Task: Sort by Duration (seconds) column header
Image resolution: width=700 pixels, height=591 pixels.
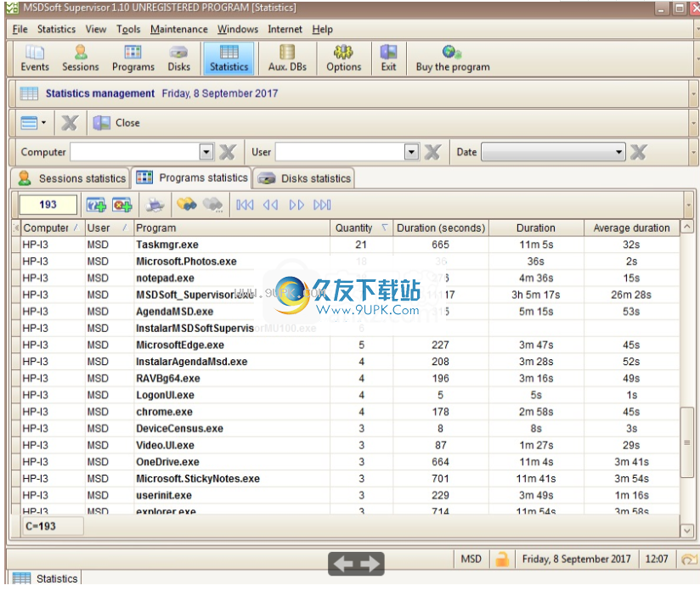Action: pos(441,228)
